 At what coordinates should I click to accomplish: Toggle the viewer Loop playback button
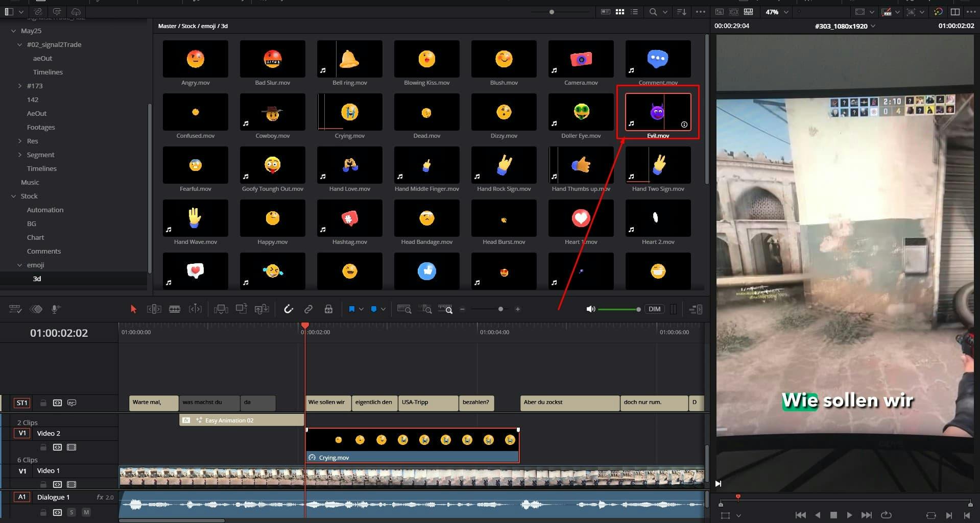click(886, 515)
